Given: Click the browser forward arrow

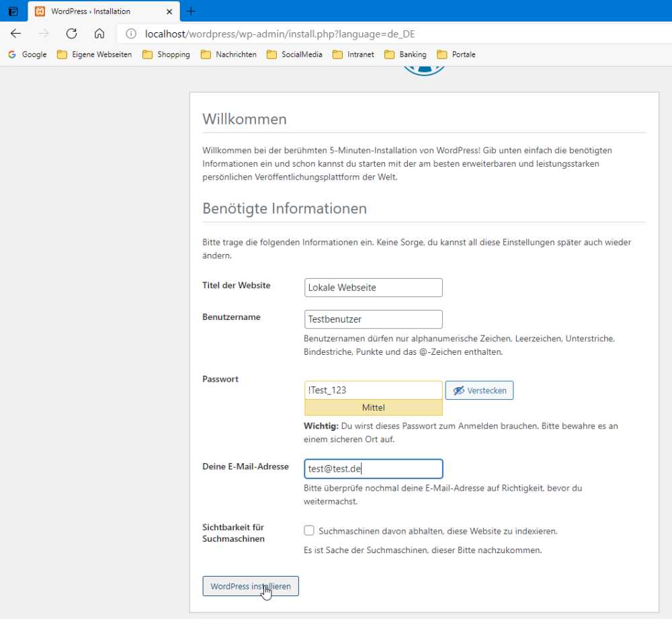Looking at the screenshot, I should [43, 34].
